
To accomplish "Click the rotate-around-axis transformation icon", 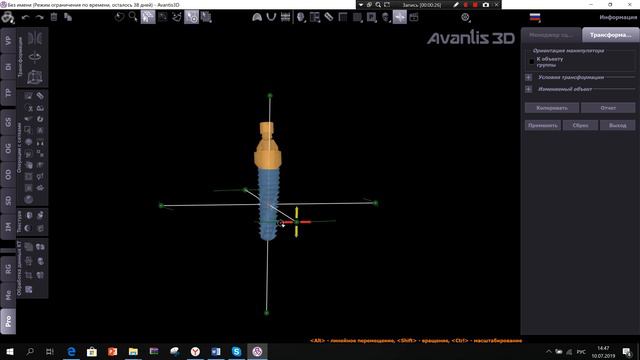I will click(35, 57).
